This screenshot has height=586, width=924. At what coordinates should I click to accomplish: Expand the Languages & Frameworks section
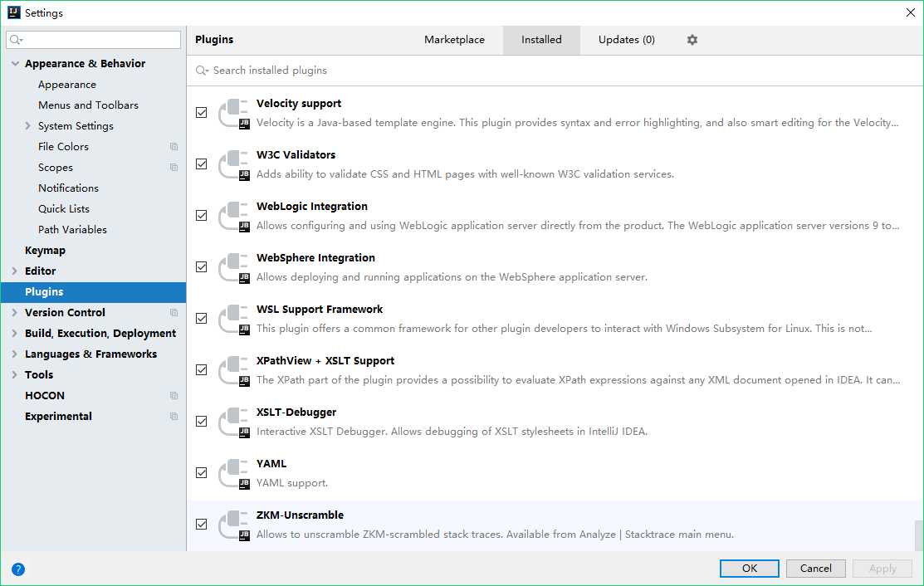[x=15, y=354]
